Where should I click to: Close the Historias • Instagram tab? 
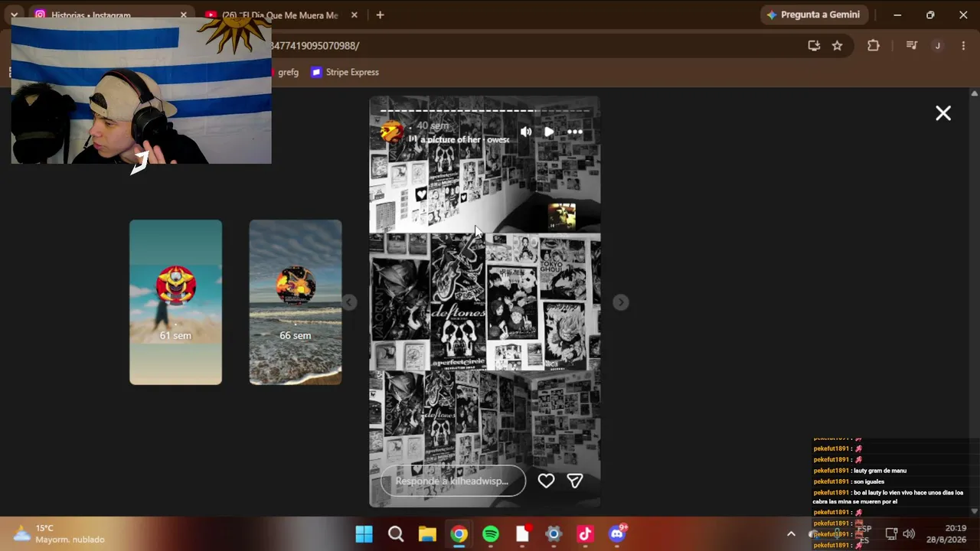point(183,15)
